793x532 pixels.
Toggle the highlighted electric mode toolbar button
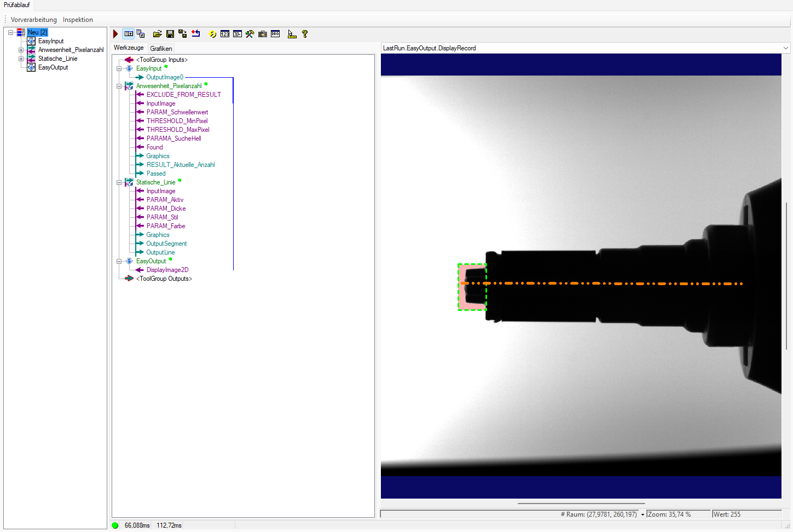pos(129,34)
